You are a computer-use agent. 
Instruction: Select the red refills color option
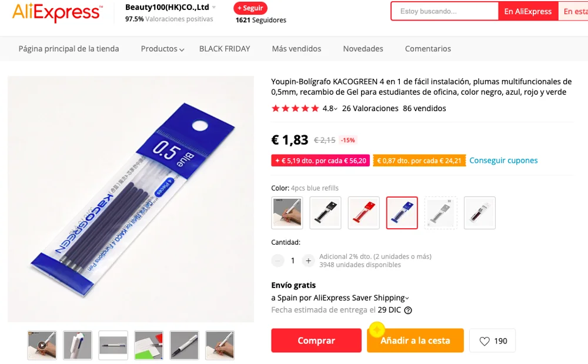click(363, 212)
